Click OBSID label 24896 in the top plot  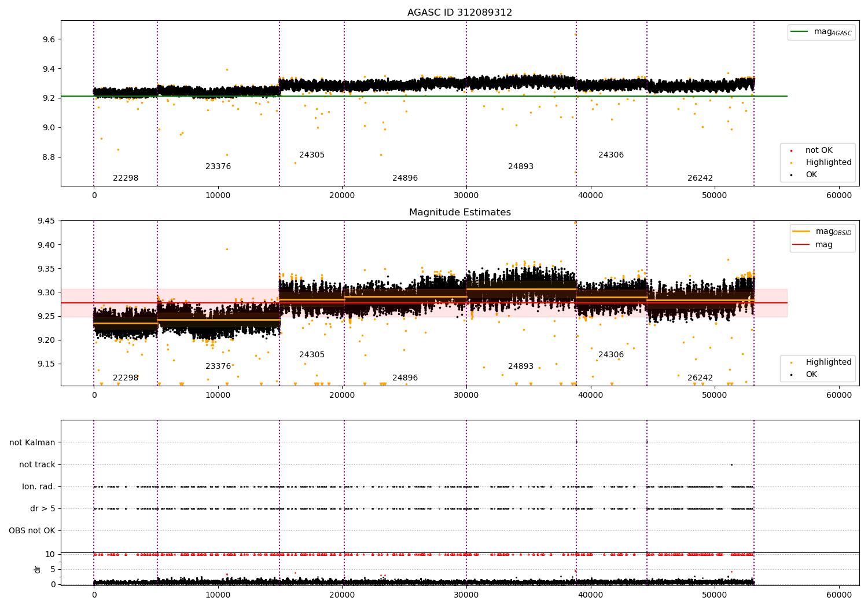(x=405, y=178)
